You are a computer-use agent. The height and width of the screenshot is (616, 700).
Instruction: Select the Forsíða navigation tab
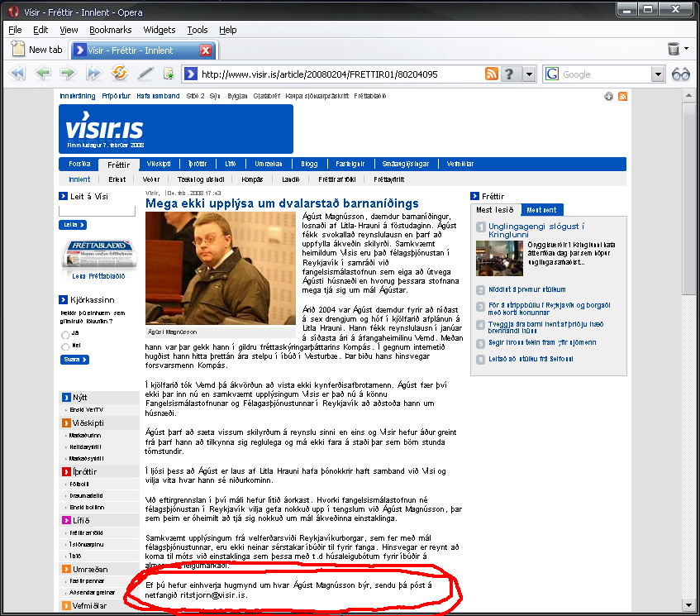point(79,164)
